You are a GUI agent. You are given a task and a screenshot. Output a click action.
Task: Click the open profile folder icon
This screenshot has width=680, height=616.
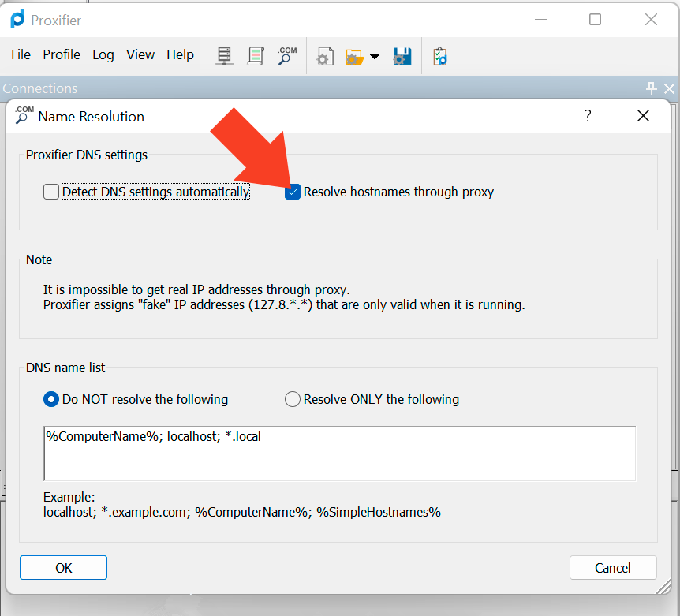pyautogui.click(x=354, y=56)
